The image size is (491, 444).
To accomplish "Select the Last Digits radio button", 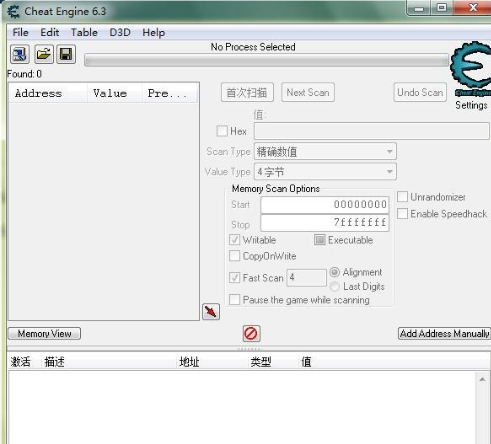I will 335,286.
